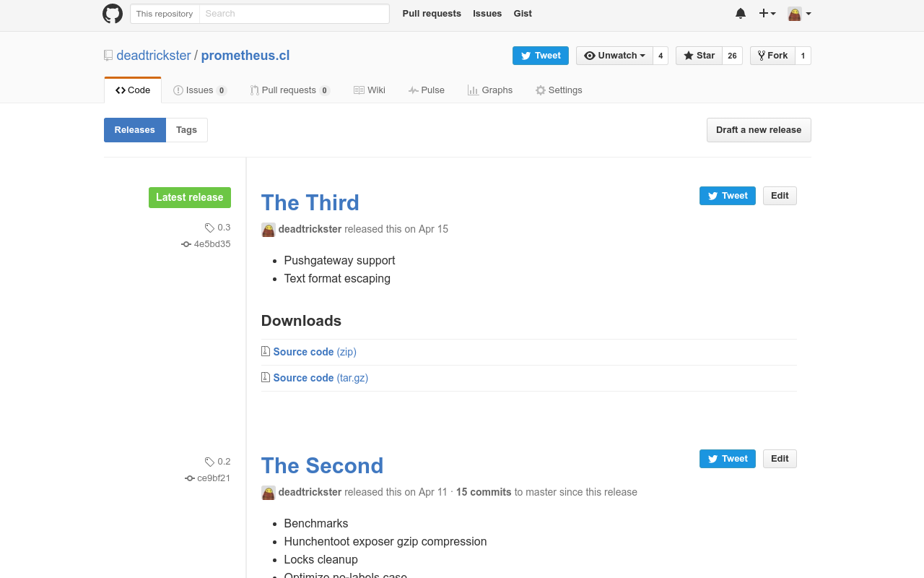Download Source code (tar.gz)

tap(321, 378)
